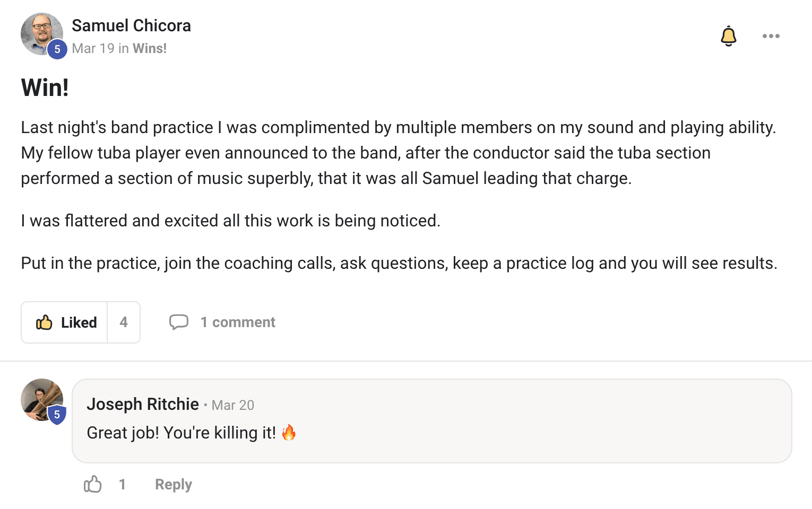812x509 pixels.
Task: Open the Wins! category link
Action: pyautogui.click(x=150, y=48)
